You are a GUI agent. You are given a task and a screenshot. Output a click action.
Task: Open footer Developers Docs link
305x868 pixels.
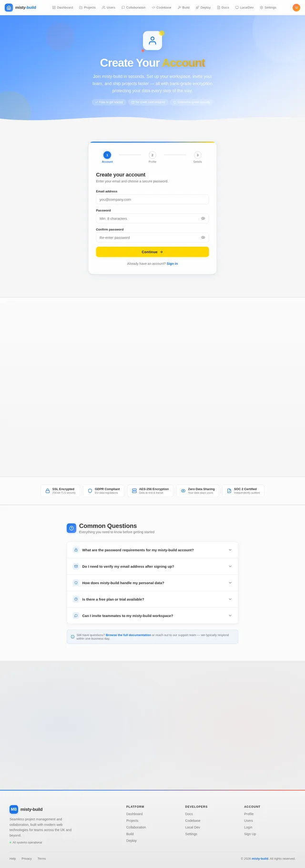point(189,814)
